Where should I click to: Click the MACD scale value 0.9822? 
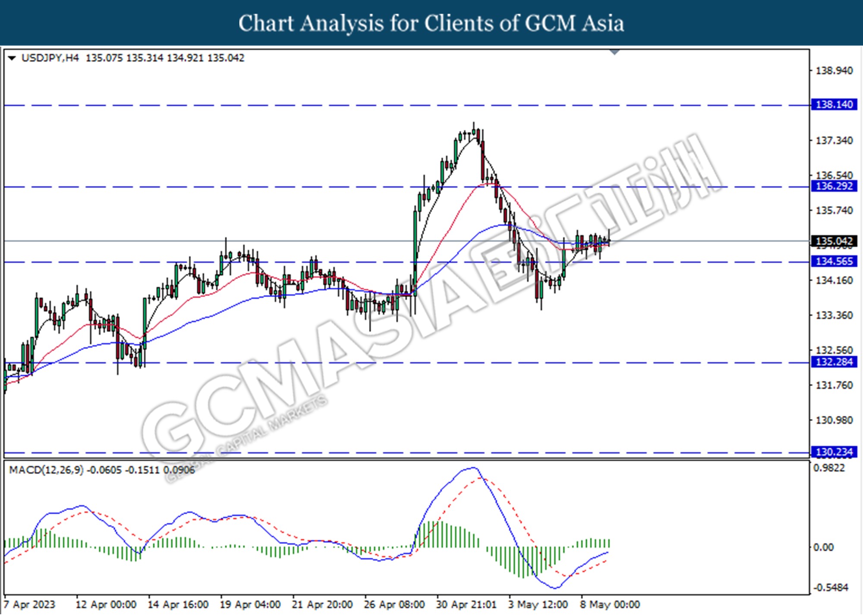[829, 468]
